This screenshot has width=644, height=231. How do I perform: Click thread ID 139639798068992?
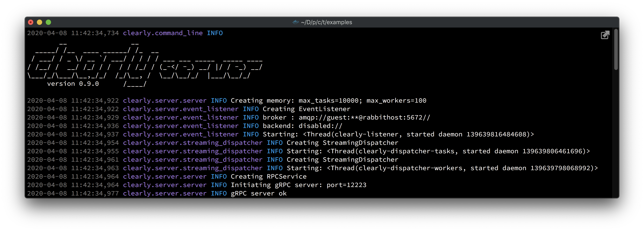tap(561, 168)
